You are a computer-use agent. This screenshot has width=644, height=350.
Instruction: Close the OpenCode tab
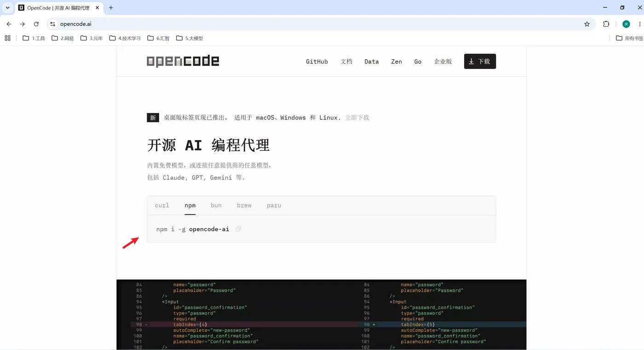click(x=97, y=8)
